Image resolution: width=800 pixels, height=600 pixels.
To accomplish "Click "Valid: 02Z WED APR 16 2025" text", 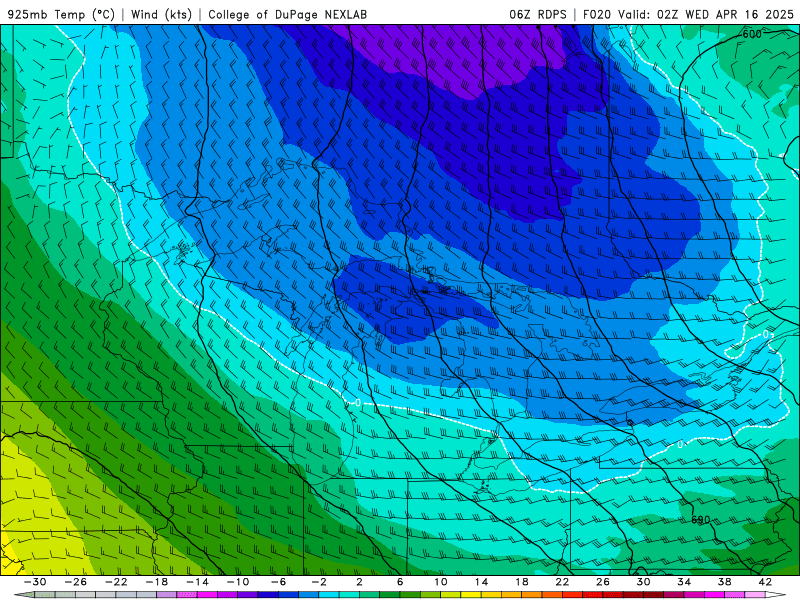I will (x=706, y=14).
